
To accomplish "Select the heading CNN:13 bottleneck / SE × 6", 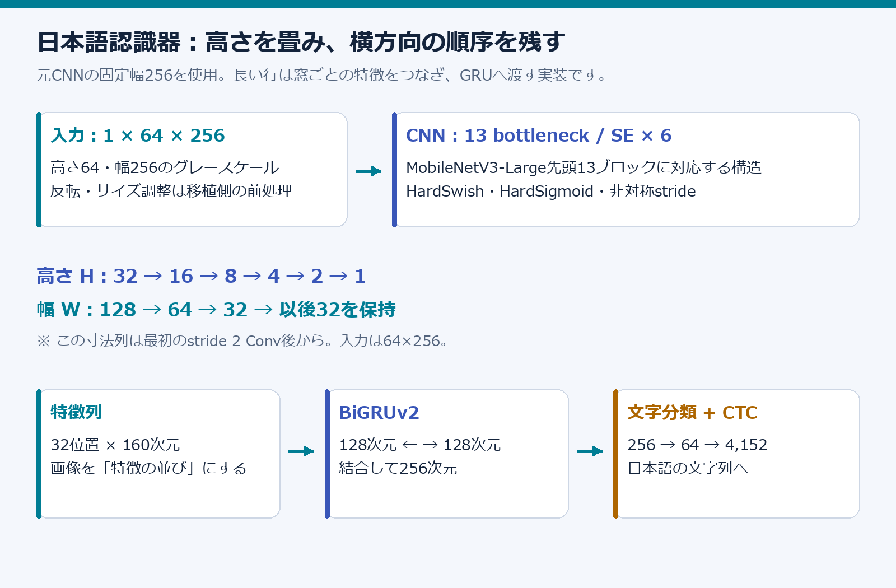I will [x=539, y=136].
